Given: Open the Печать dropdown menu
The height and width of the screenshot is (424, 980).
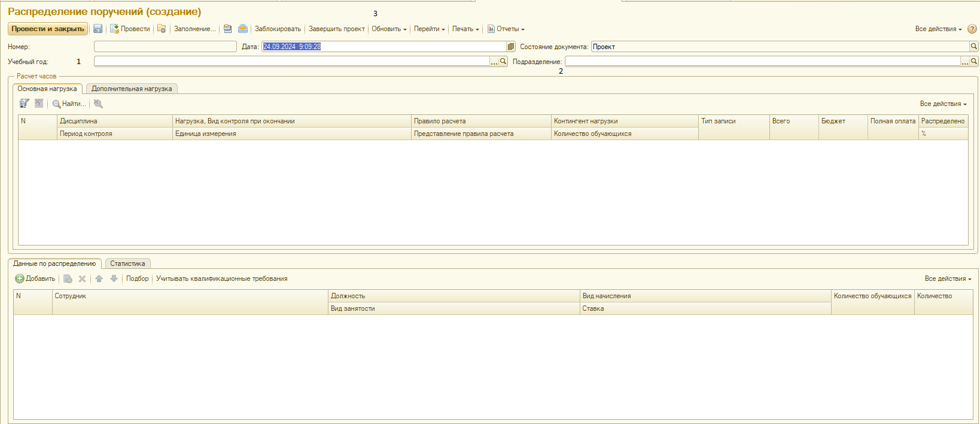Looking at the screenshot, I should [x=465, y=29].
